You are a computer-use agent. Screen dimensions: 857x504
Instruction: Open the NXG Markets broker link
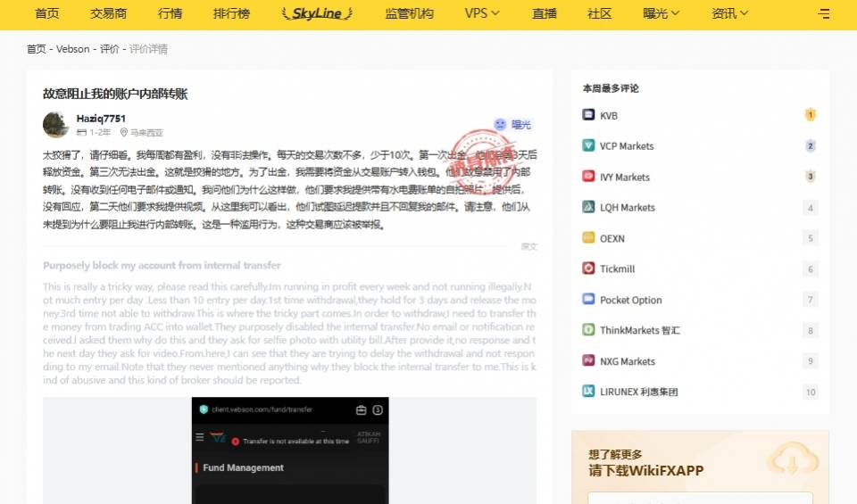click(x=628, y=361)
